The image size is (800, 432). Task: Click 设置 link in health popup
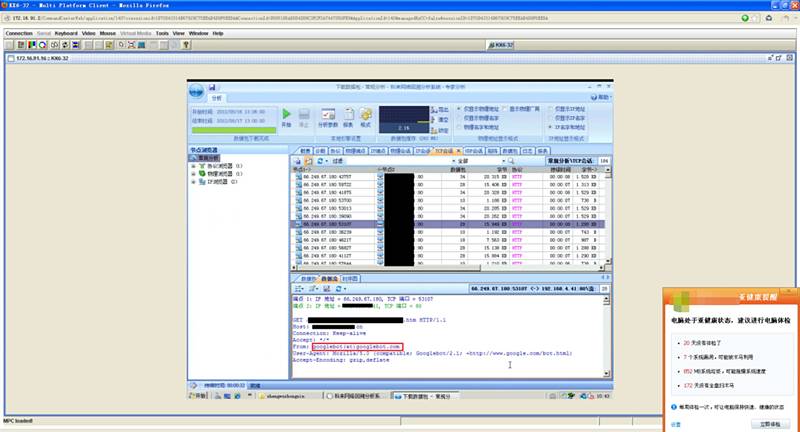(x=676, y=424)
